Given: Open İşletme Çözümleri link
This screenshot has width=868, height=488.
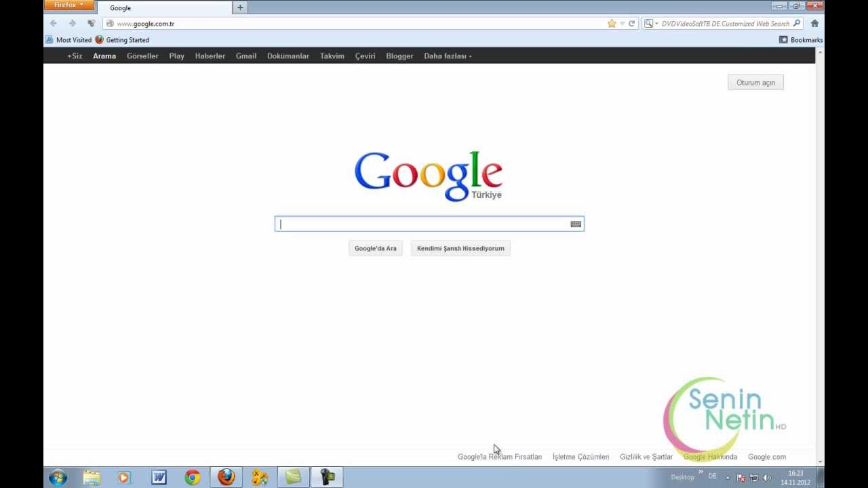Looking at the screenshot, I should (581, 457).
